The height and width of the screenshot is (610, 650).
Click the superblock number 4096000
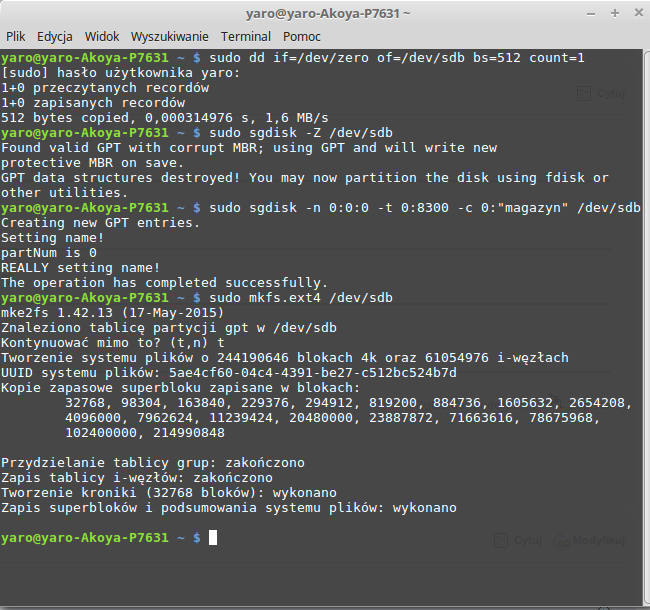(x=93, y=418)
